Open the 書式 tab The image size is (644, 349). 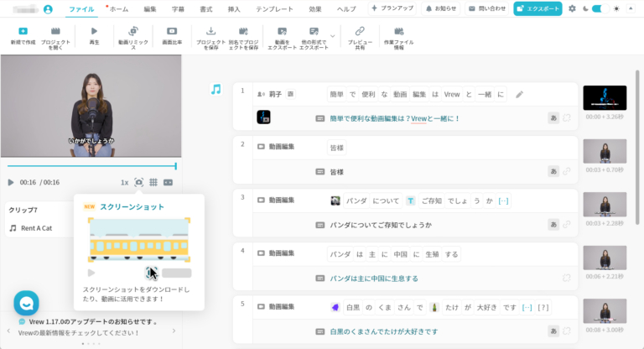[205, 9]
